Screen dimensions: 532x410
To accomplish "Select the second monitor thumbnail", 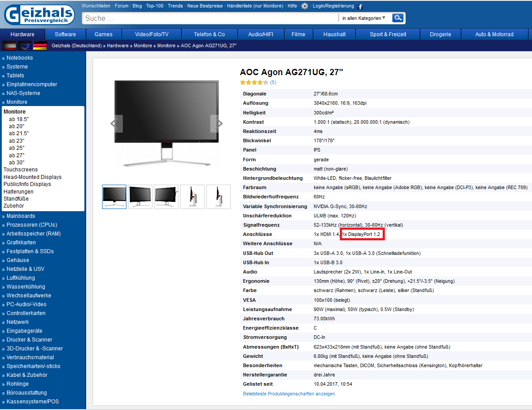I will [x=140, y=197].
